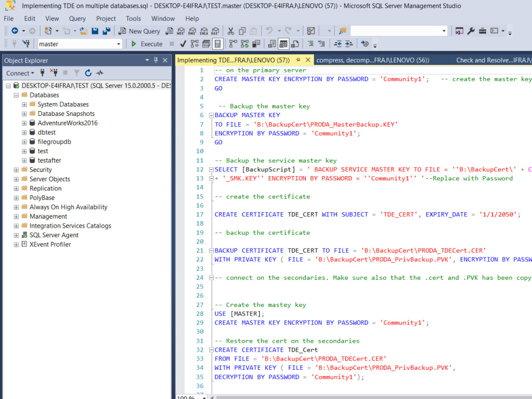
Task: Toggle Include Actual Execution Plan
Action: tap(233, 44)
